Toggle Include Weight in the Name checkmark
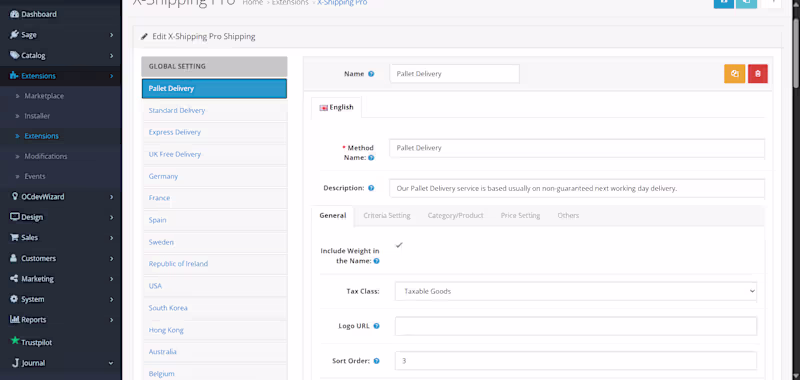Viewport: 800px width, 380px height. (x=399, y=245)
